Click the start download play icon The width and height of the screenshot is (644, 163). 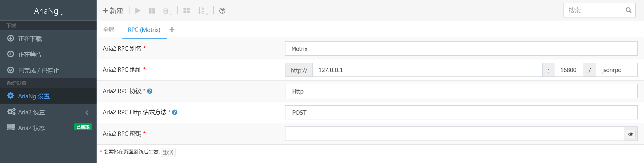click(138, 11)
